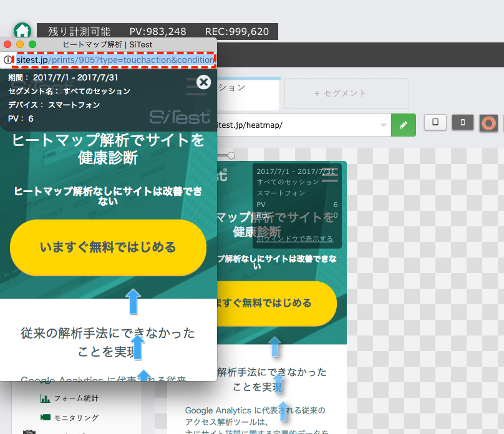Click the heatmap URL input field

pos(304,125)
